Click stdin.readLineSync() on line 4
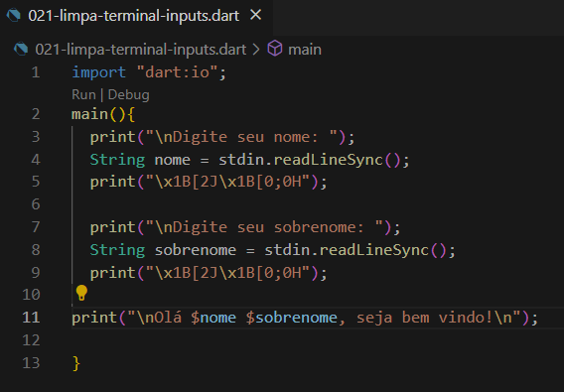 (x=310, y=160)
